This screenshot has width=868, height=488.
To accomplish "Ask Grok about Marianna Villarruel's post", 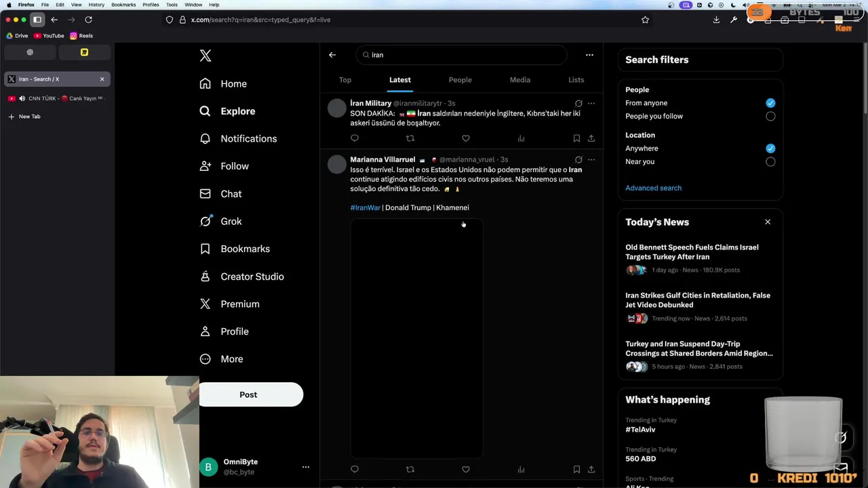I will tap(578, 160).
